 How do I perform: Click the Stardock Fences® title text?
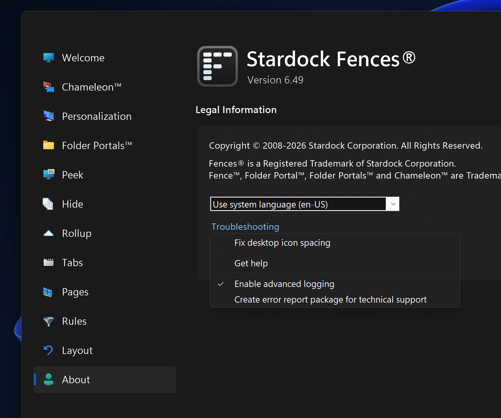point(331,59)
